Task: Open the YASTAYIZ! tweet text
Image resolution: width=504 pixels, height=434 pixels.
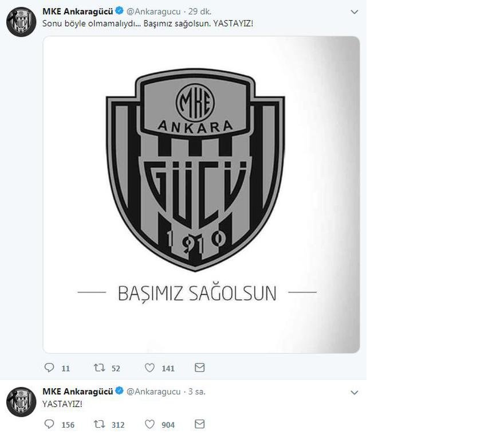Action: click(62, 404)
